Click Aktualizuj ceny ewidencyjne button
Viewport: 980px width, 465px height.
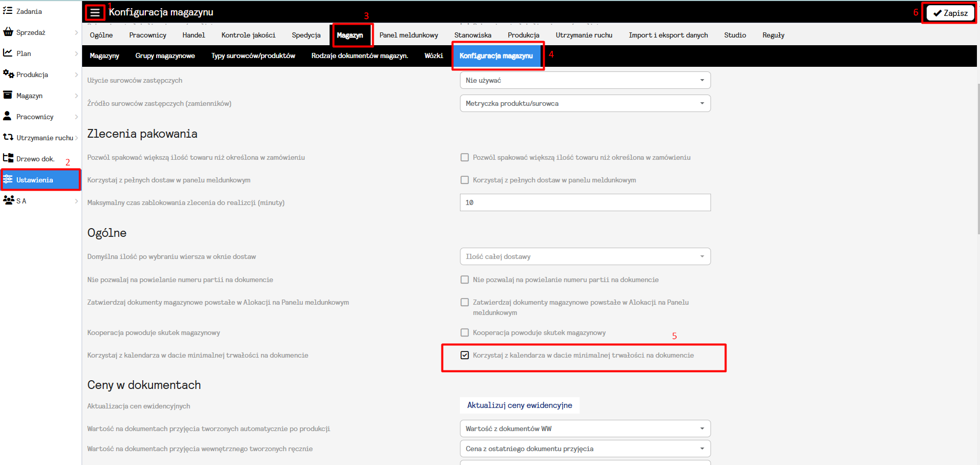tap(520, 405)
